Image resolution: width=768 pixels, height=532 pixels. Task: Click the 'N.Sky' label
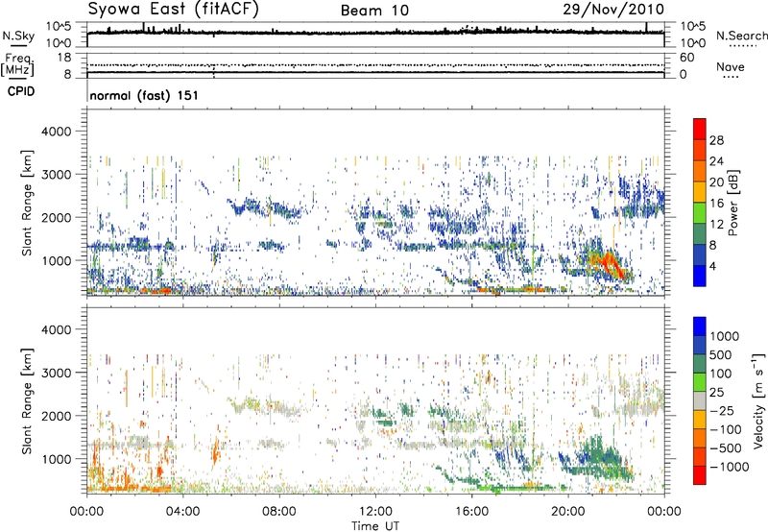tap(18, 36)
